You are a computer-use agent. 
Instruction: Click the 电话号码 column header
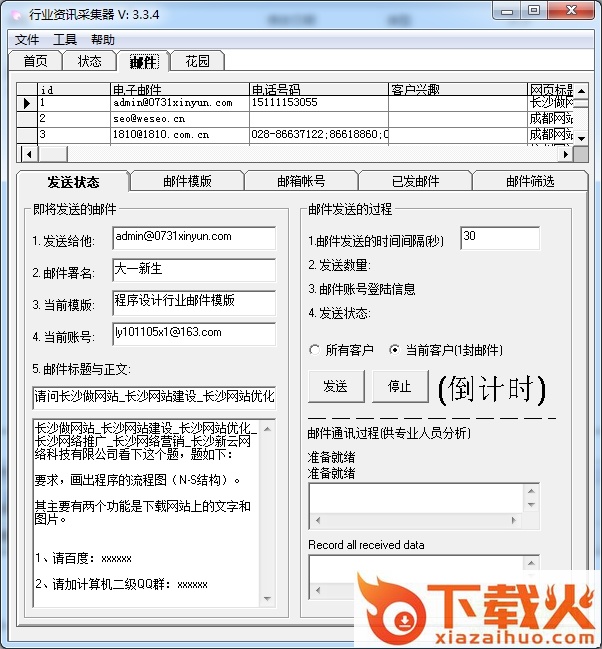[x=319, y=89]
